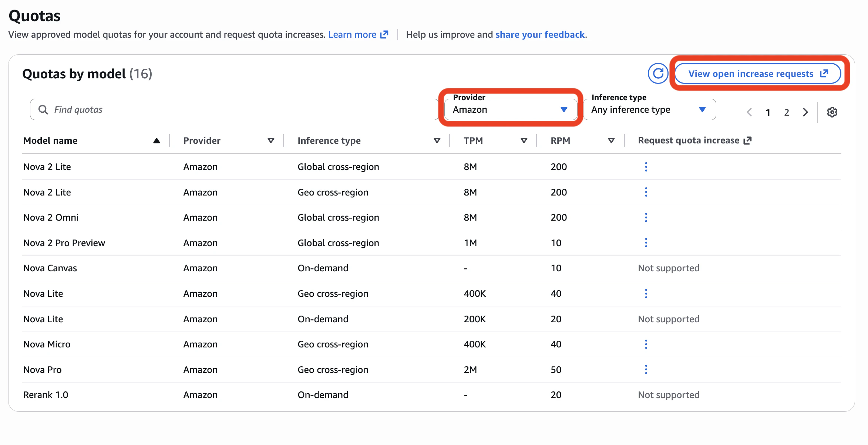Click the 200K TPM value for Nova Lite
The width and height of the screenshot is (868, 445).
click(475, 319)
